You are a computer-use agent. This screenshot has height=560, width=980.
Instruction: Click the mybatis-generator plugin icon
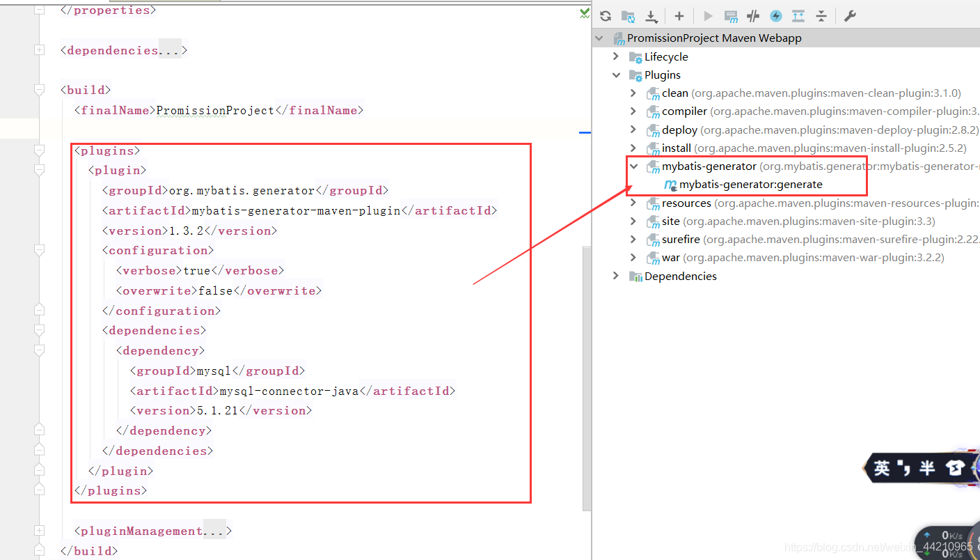pyautogui.click(x=653, y=166)
